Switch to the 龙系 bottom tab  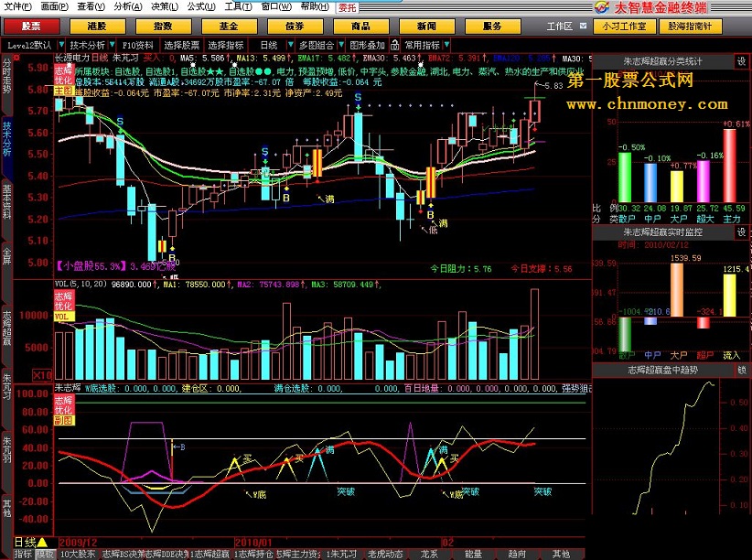pyautogui.click(x=429, y=554)
